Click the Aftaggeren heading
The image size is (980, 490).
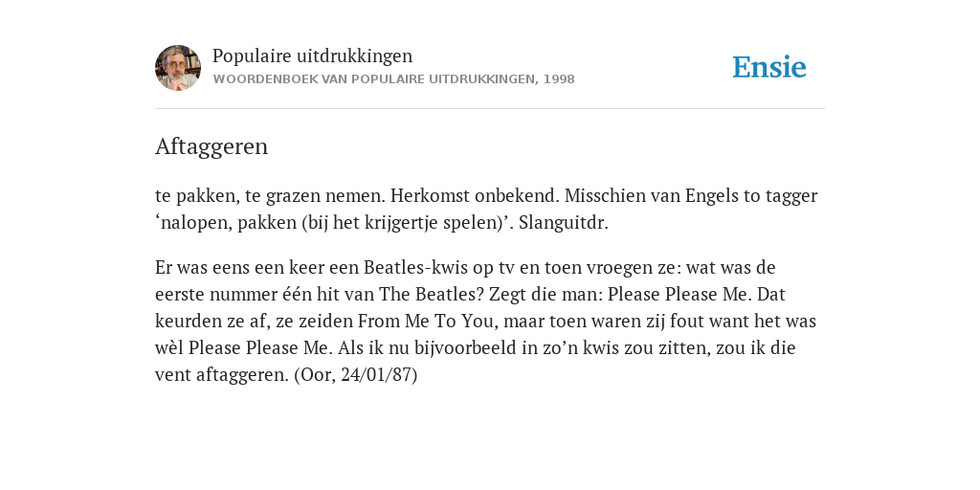pos(212,146)
